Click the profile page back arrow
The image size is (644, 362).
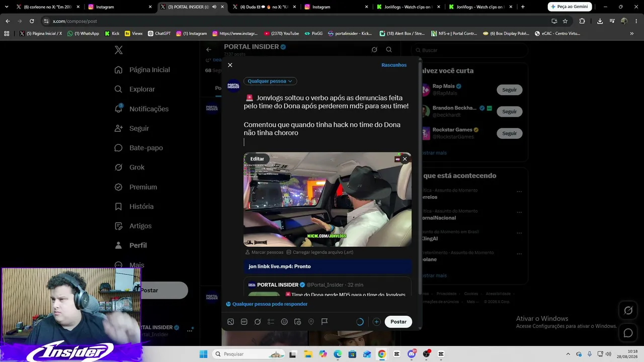pyautogui.click(x=209, y=50)
